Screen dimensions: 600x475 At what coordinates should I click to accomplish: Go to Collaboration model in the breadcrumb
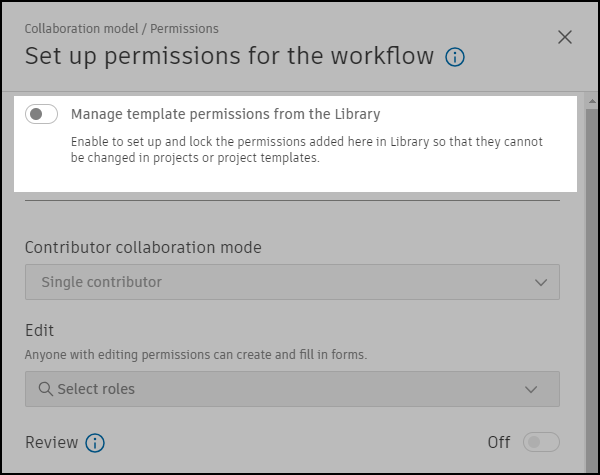click(x=83, y=29)
